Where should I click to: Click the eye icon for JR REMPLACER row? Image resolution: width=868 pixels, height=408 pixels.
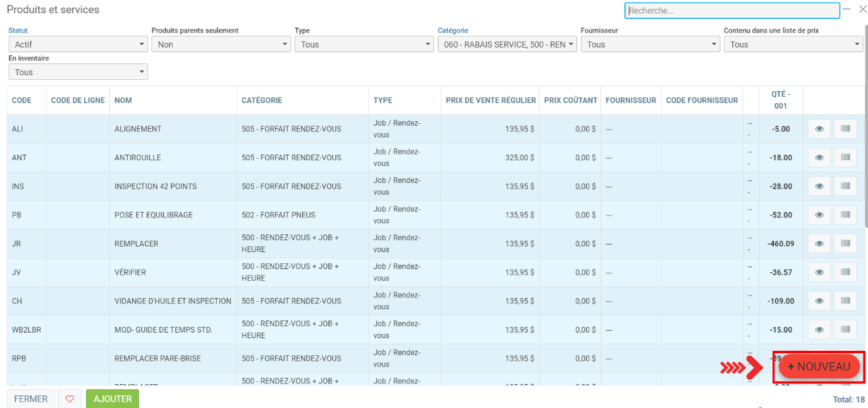pyautogui.click(x=818, y=243)
